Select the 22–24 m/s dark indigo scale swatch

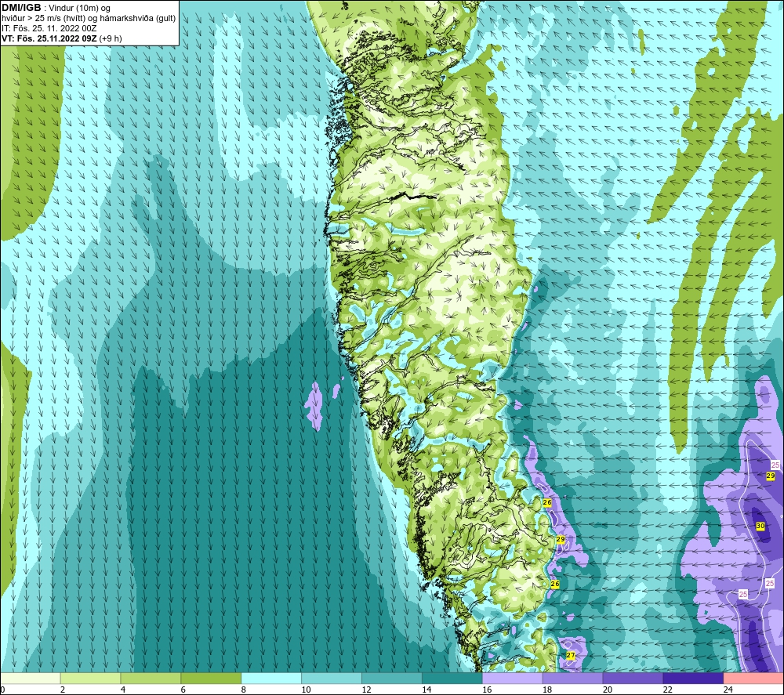tap(693, 678)
